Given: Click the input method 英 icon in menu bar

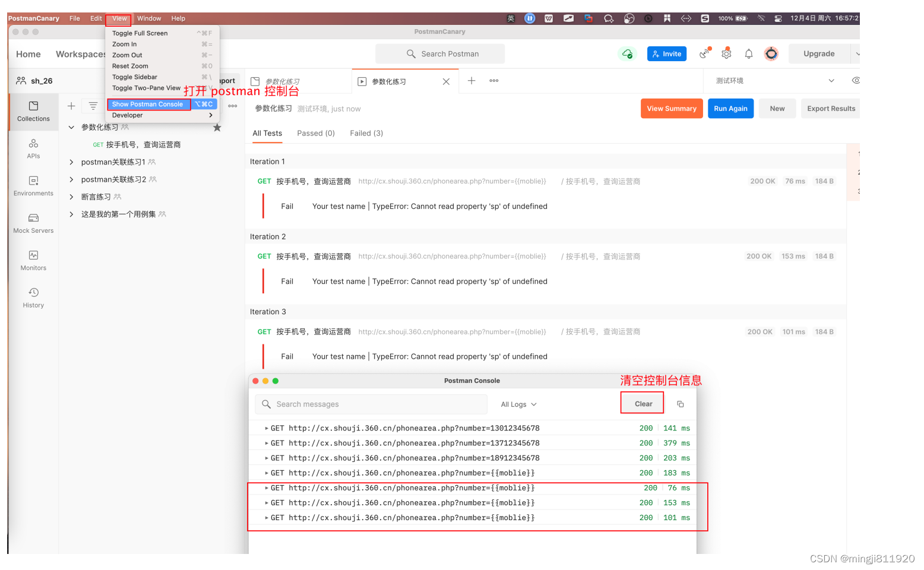Looking at the screenshot, I should coord(511,18).
